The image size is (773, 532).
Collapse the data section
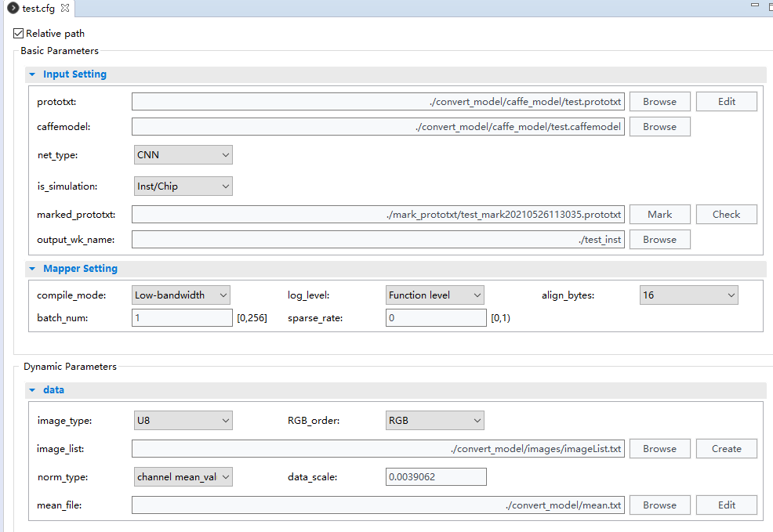pyautogui.click(x=32, y=390)
